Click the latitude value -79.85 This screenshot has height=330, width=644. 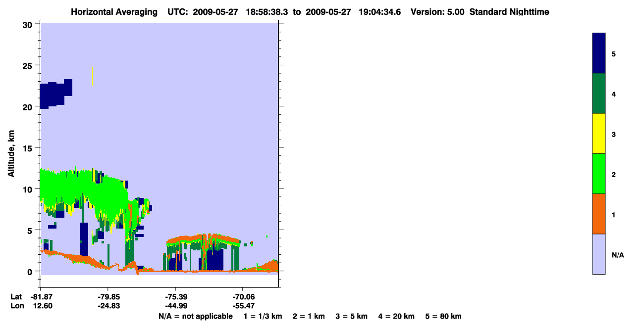108,297
